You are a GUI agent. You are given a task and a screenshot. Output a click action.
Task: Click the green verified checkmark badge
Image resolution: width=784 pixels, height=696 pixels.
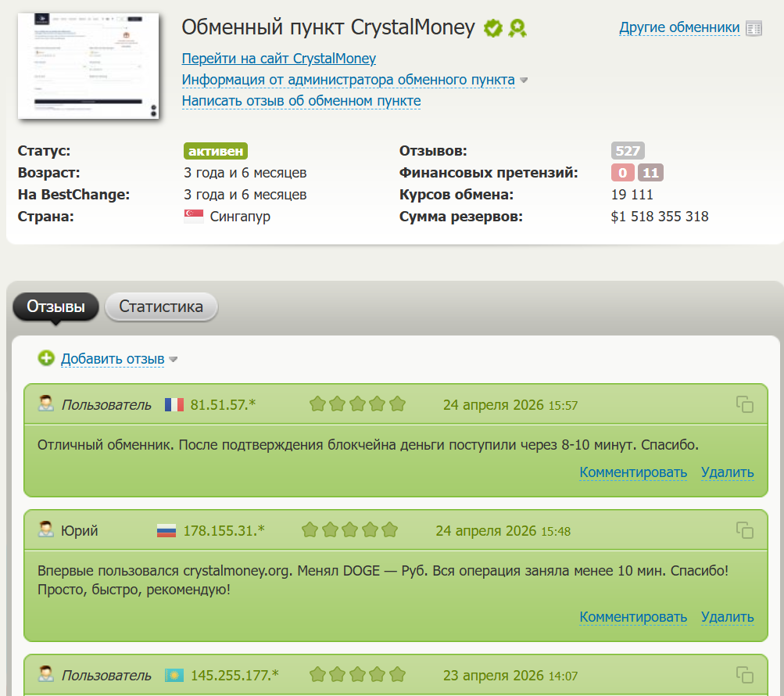click(x=492, y=29)
